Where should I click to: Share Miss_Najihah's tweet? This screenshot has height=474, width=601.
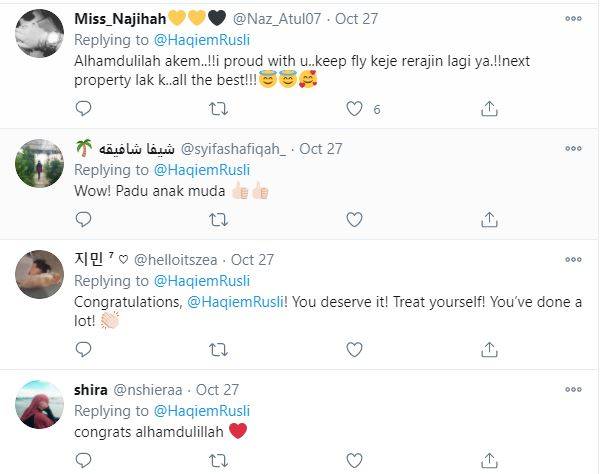point(488,108)
